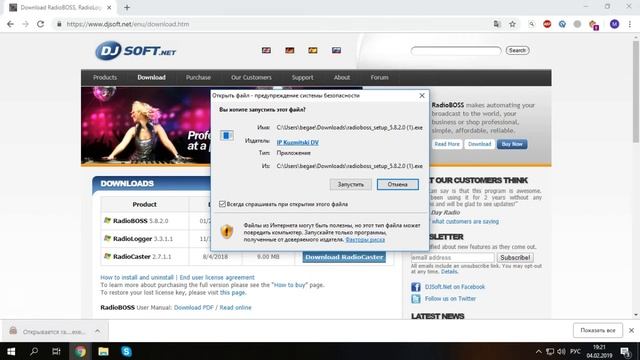Click the Download button in RadioBOSS banner
This screenshot has width=640, height=360.
pyautogui.click(x=479, y=144)
